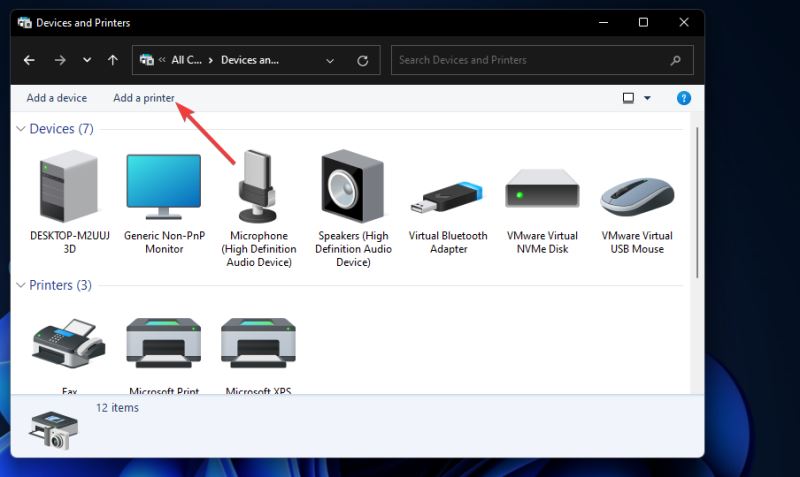The width and height of the screenshot is (800, 477).
Task: Collapse the Devices (7) group
Action: [x=21, y=129]
